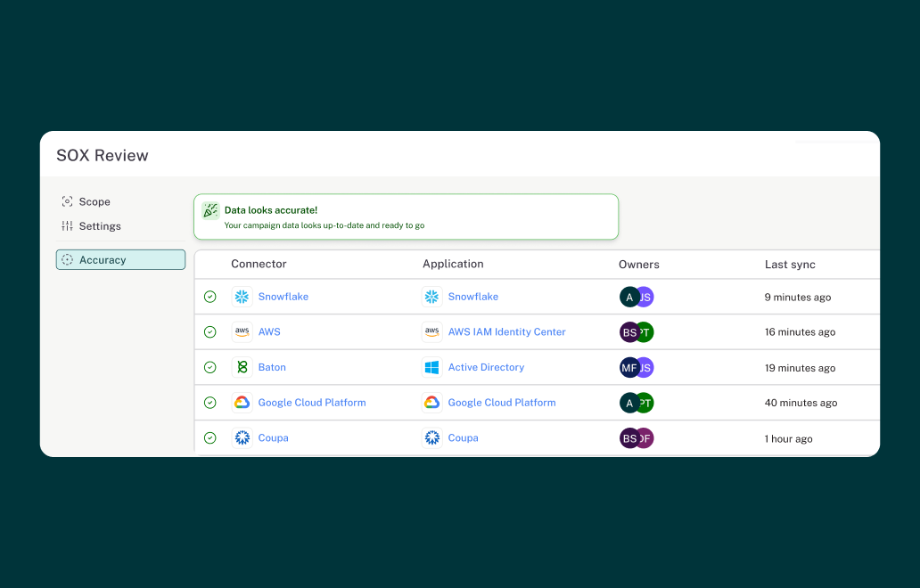Open the Coupa application link

tap(464, 438)
